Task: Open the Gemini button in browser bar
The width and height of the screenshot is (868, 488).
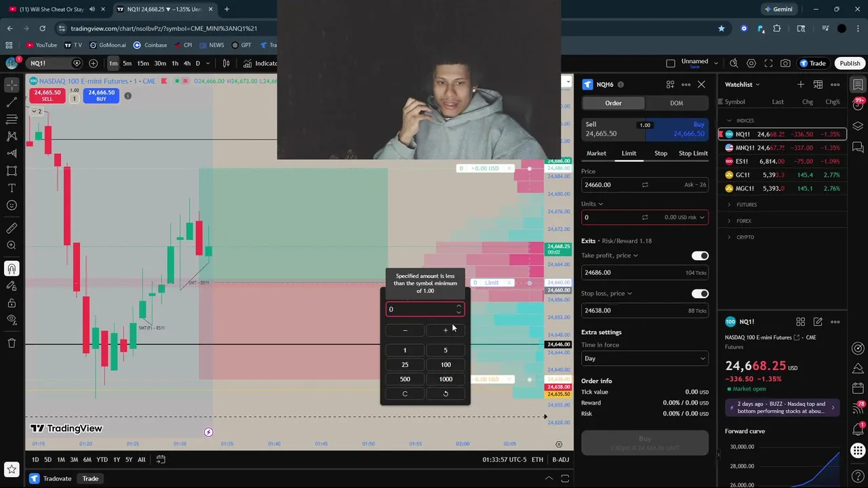Action: 778,9
